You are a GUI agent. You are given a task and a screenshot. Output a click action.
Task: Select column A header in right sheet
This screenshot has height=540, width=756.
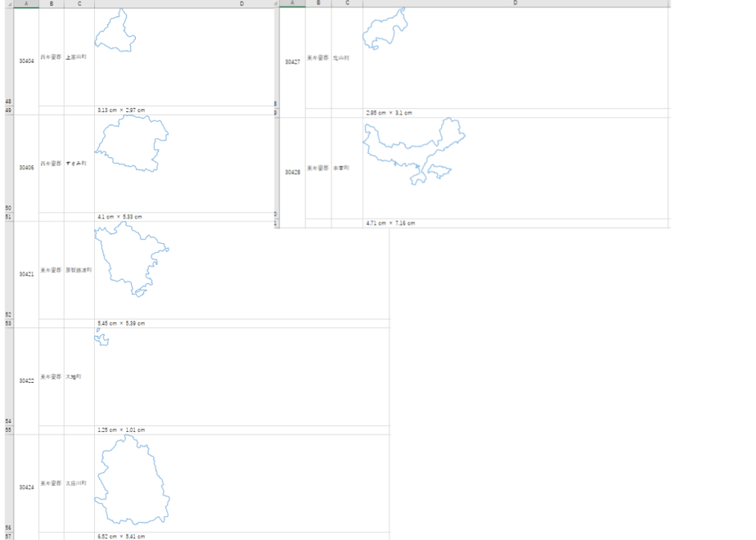point(293,3)
